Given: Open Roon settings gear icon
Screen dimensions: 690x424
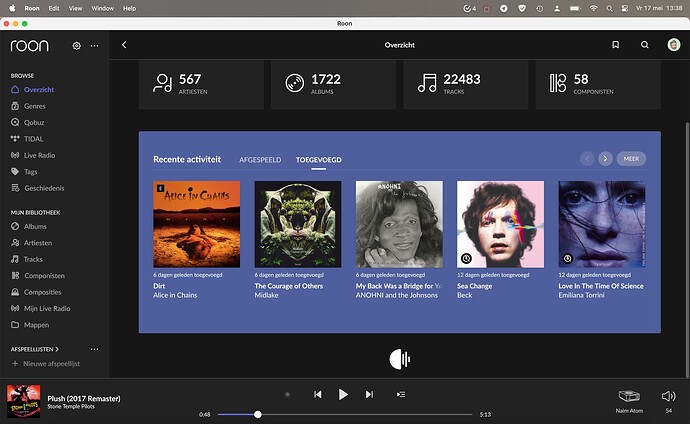Looking at the screenshot, I should pyautogui.click(x=77, y=46).
